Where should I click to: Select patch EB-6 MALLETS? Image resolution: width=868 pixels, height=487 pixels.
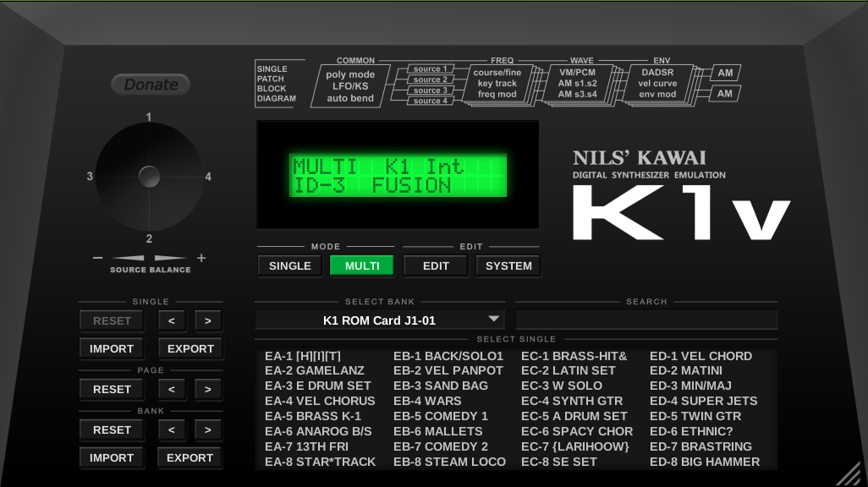coord(438,431)
